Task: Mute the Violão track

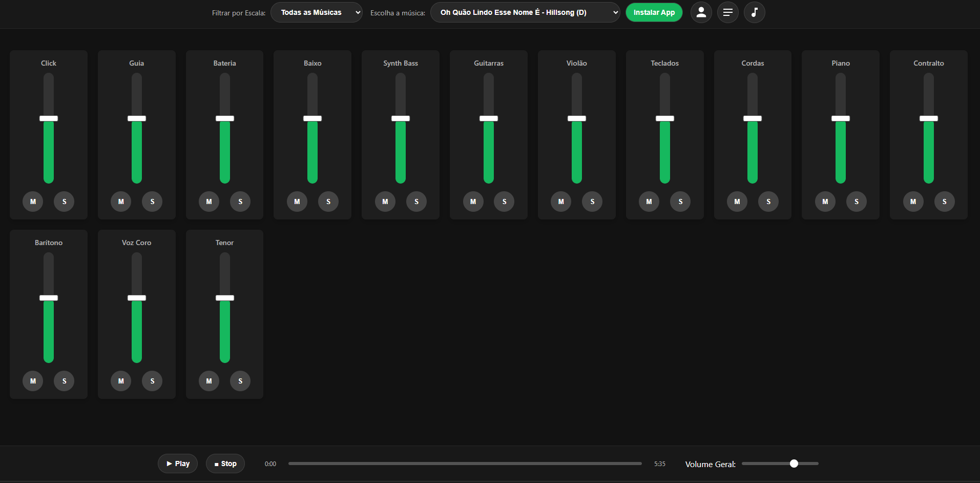Action: (x=561, y=202)
